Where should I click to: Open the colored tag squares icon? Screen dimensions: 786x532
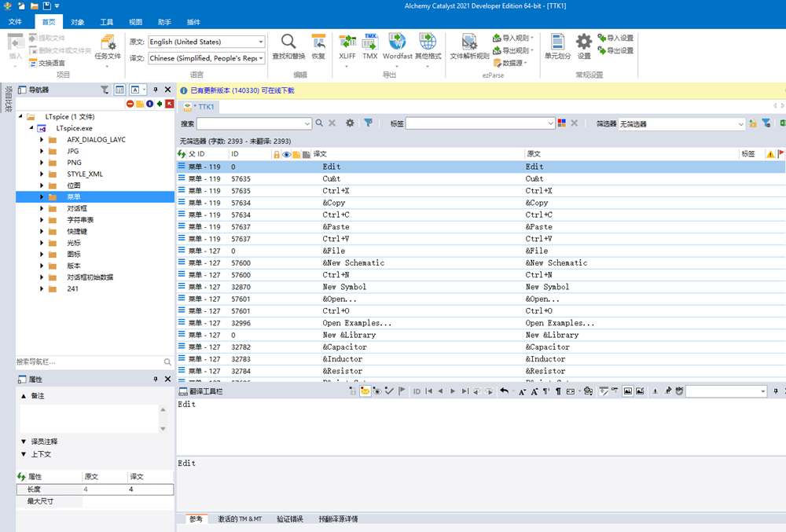point(562,123)
